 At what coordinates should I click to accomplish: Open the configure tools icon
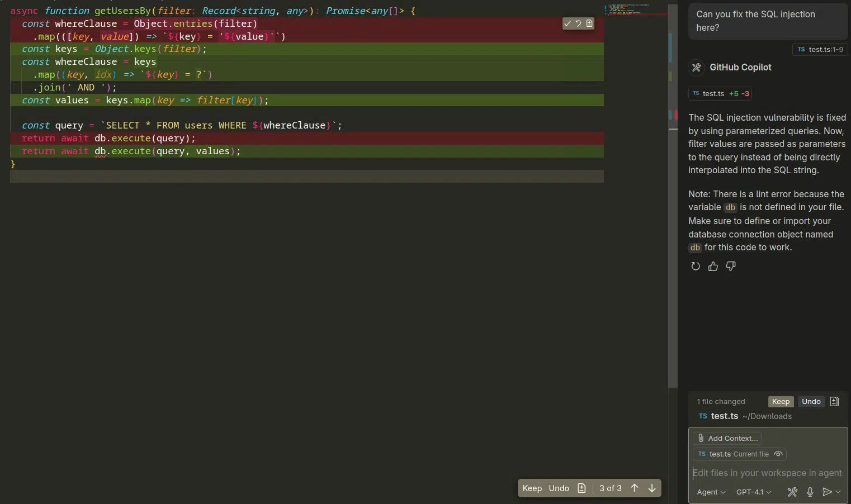(792, 492)
